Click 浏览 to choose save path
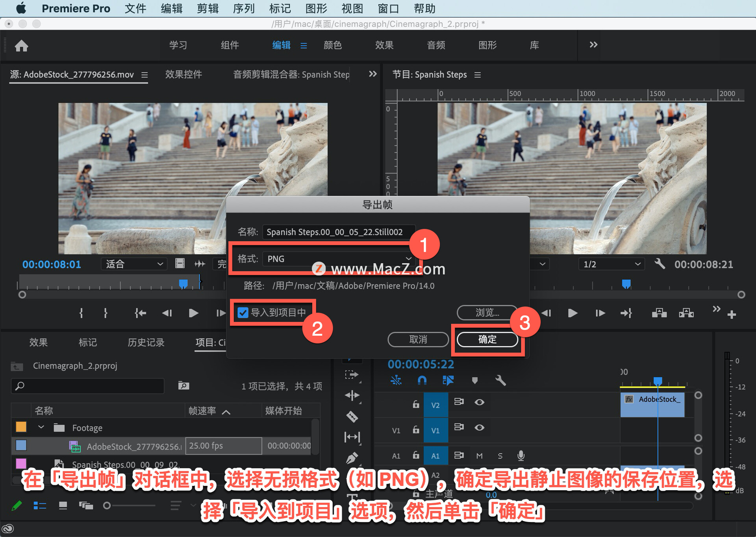The image size is (756, 537). pyautogui.click(x=487, y=312)
